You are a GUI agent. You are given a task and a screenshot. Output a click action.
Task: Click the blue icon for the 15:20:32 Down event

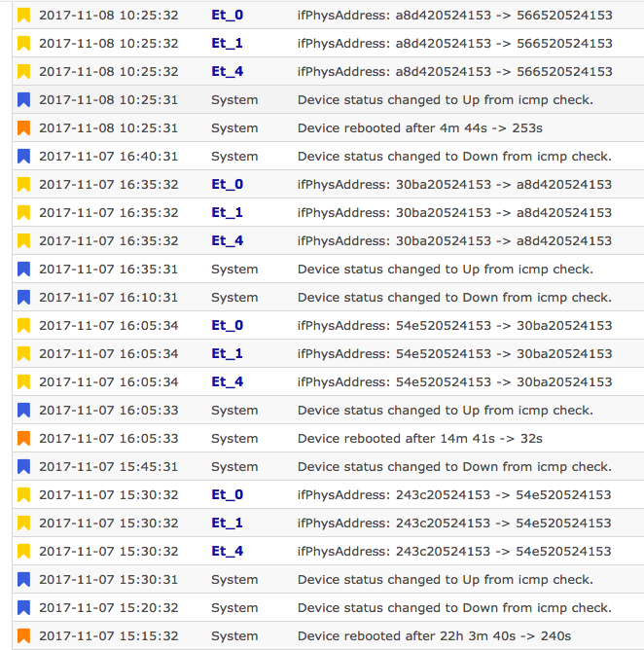pyautogui.click(x=24, y=607)
